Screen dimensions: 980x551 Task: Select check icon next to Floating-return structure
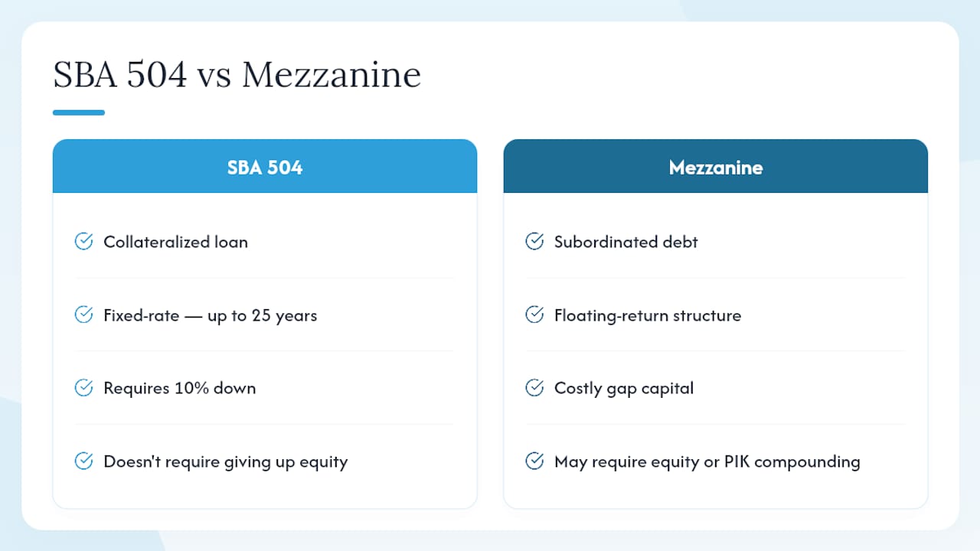[x=534, y=315]
